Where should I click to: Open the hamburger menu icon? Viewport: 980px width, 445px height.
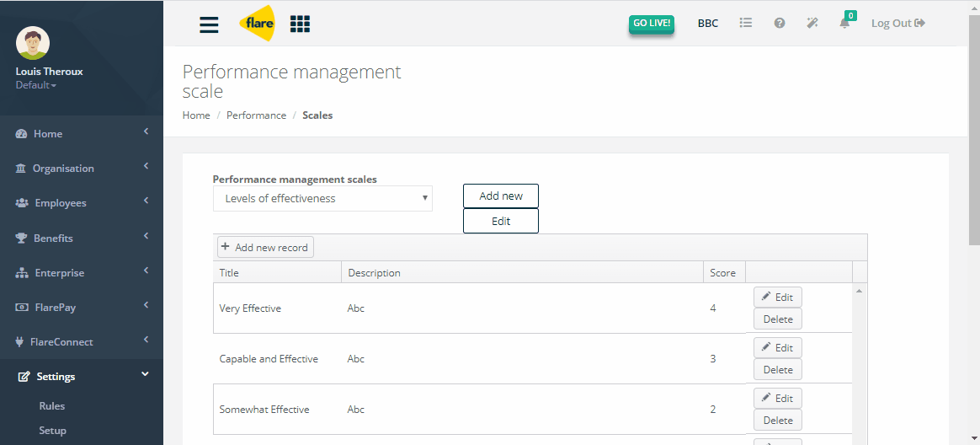click(x=209, y=24)
